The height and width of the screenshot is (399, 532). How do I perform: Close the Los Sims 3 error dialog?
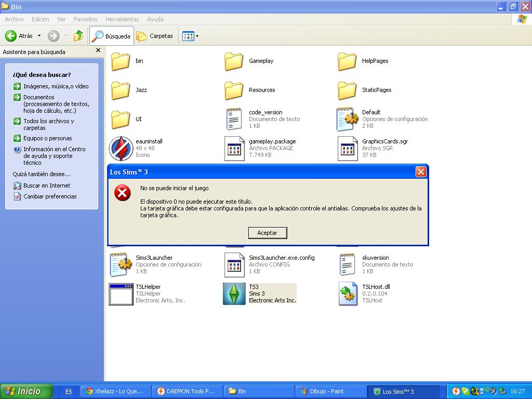coord(421,171)
